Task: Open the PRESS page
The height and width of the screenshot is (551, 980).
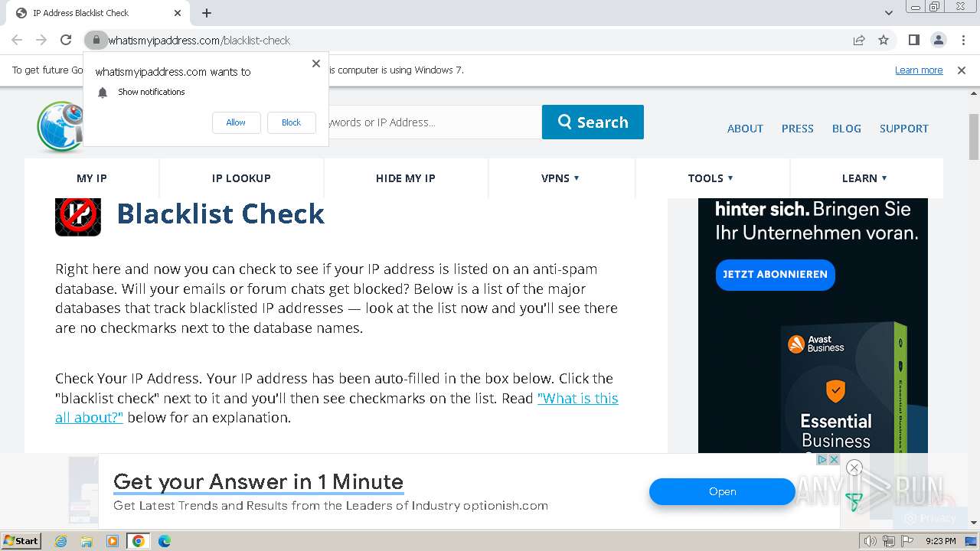Action: click(797, 129)
